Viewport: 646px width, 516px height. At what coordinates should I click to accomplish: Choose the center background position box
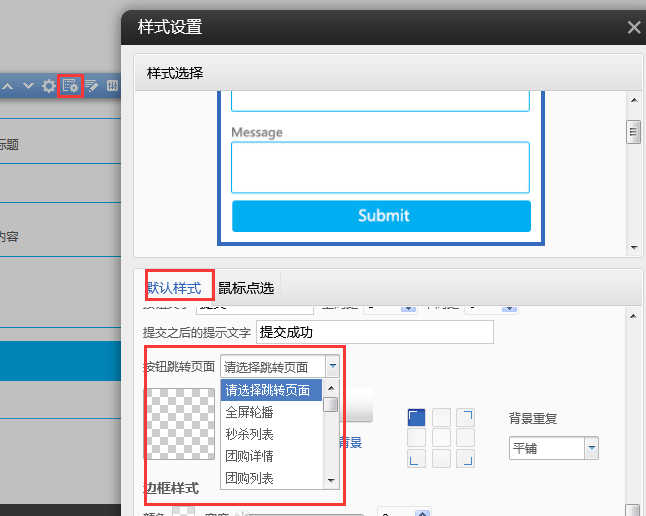[x=441, y=438]
